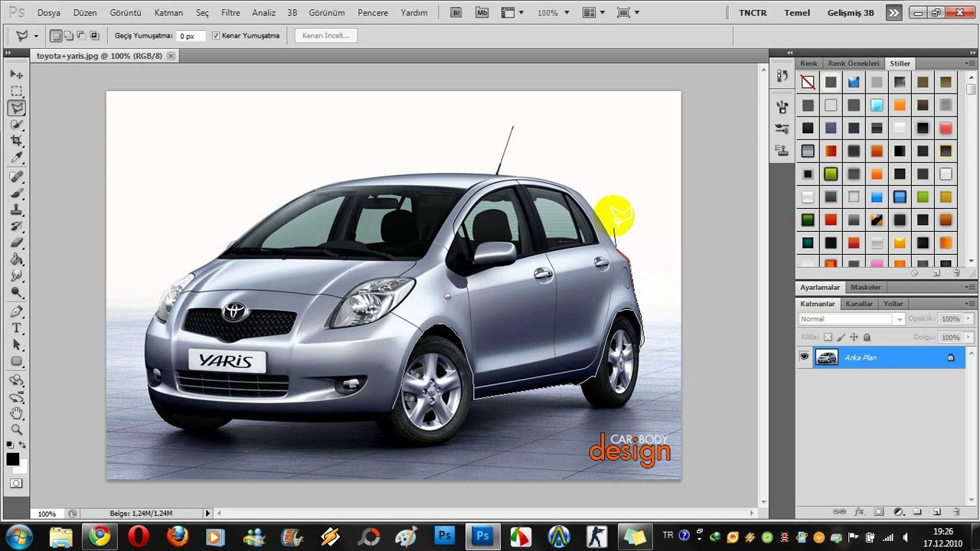Toggle lock transparent pixels icon

828,337
